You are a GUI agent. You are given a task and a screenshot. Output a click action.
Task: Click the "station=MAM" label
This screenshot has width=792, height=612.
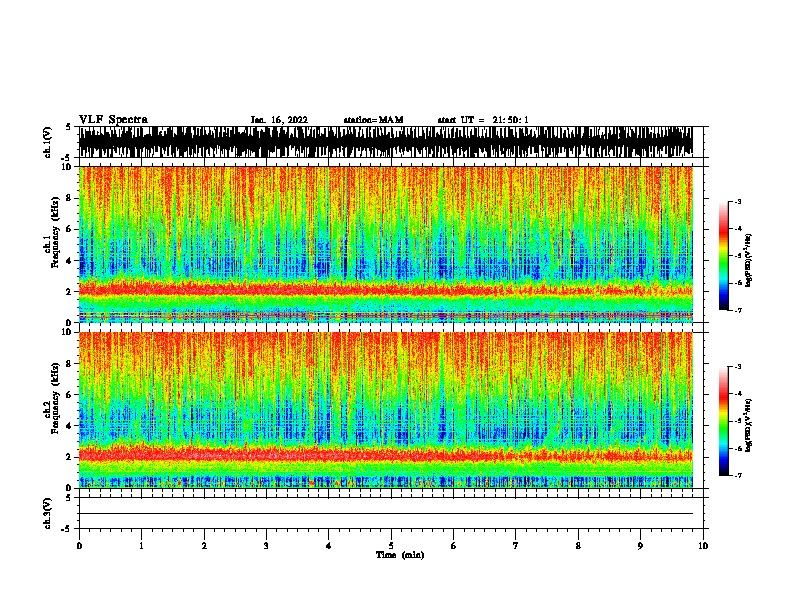(373, 120)
